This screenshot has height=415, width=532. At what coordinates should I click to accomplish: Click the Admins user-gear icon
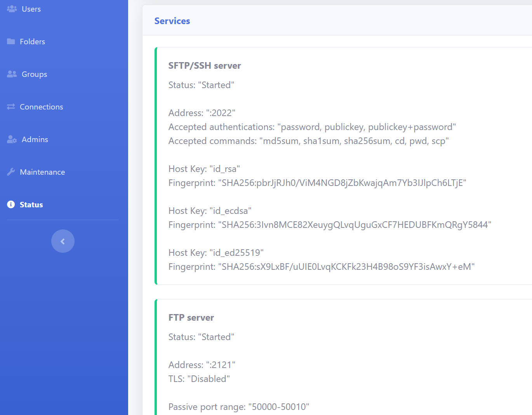[12, 139]
